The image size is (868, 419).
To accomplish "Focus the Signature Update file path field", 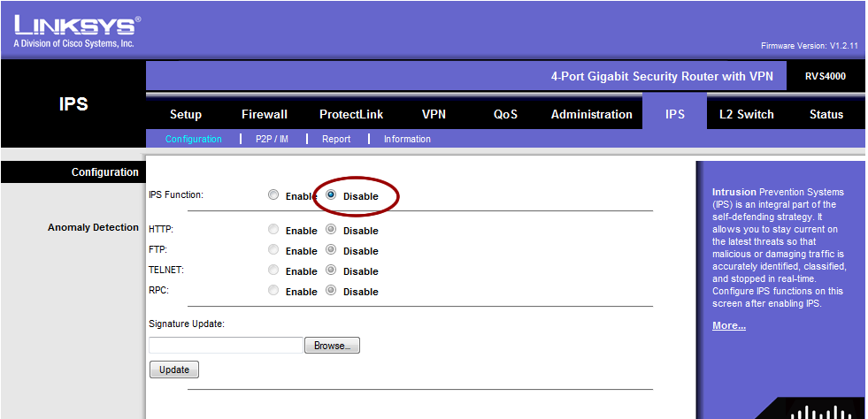I will coord(226,346).
